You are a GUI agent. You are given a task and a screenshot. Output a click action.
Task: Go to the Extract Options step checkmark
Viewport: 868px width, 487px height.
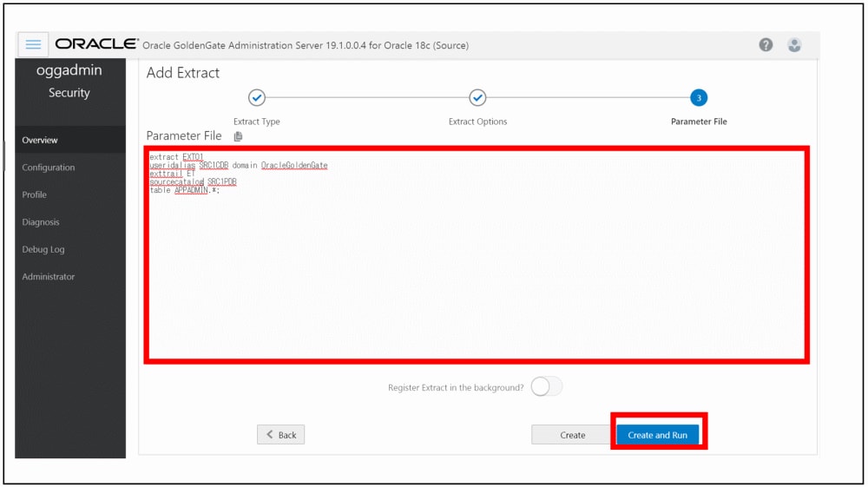[x=477, y=98]
